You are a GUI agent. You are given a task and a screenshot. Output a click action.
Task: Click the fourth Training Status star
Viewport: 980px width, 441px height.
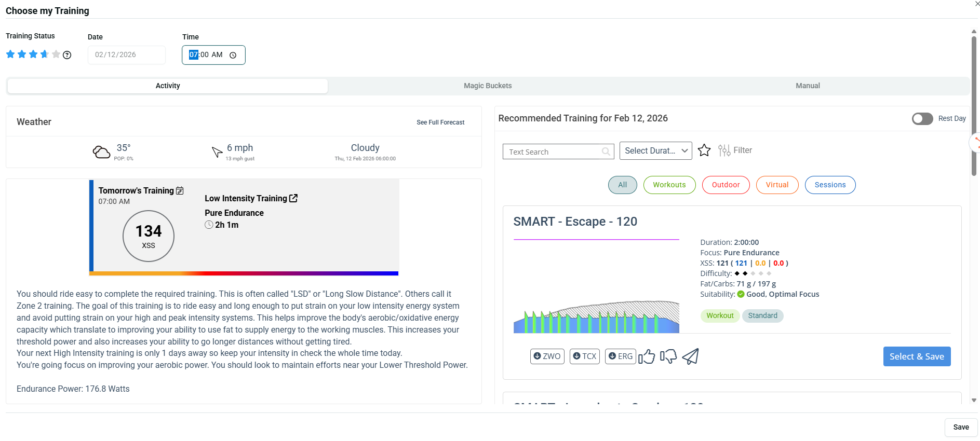pos(45,54)
